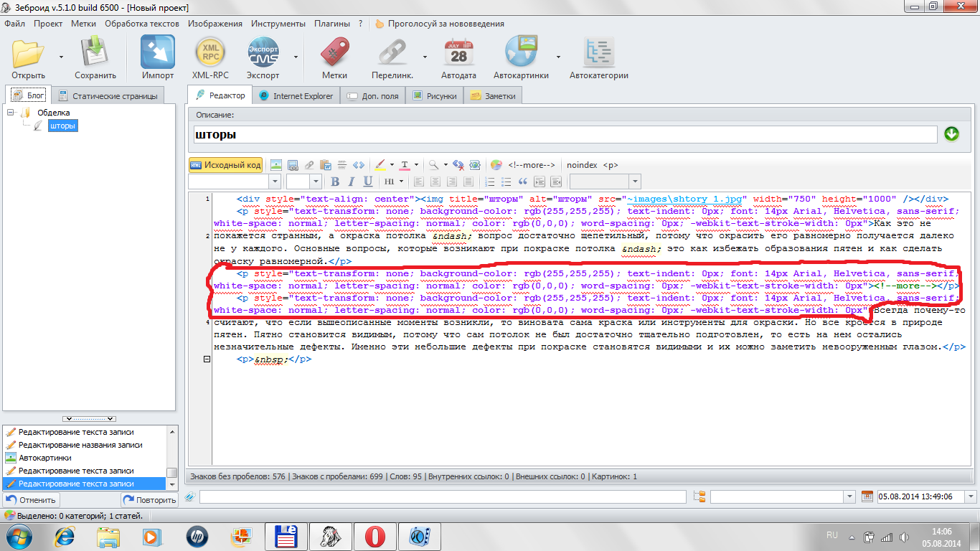Click the align center icon
This screenshot has width=980, height=551.
click(x=435, y=182)
